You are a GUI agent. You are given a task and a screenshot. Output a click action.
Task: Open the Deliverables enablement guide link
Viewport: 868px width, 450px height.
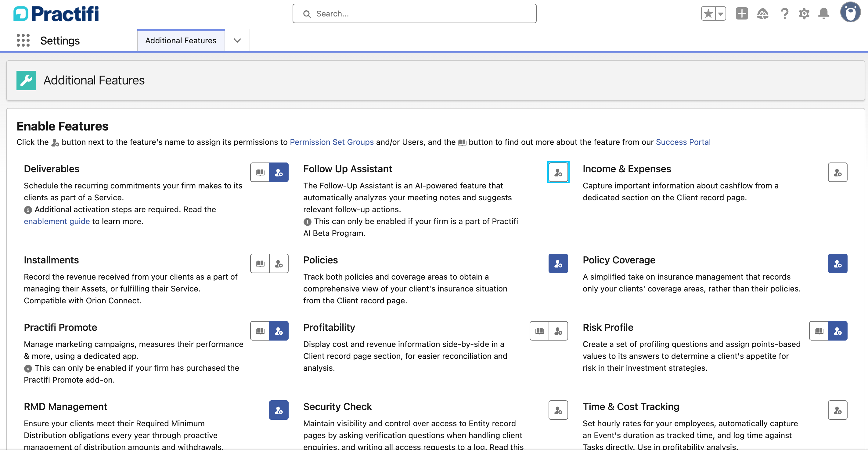(x=57, y=221)
